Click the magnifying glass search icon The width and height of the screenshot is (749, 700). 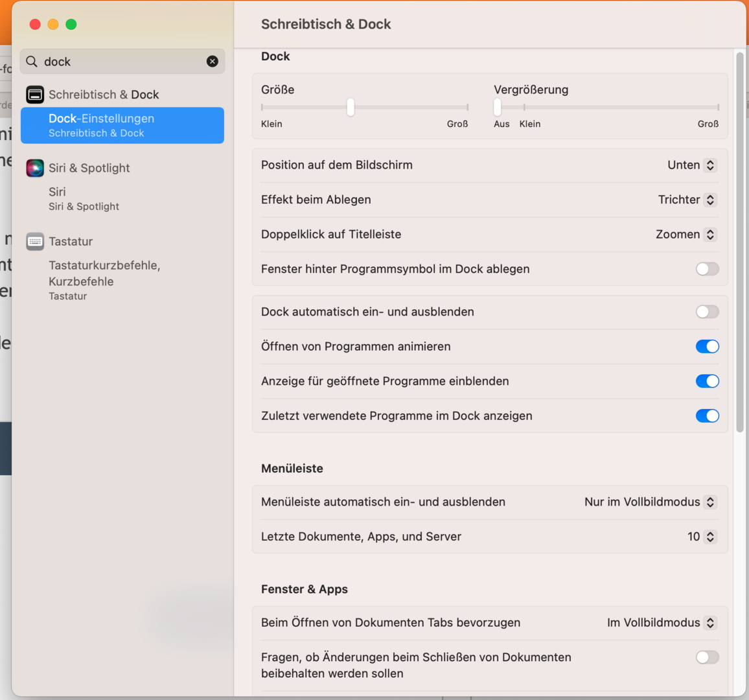(32, 62)
